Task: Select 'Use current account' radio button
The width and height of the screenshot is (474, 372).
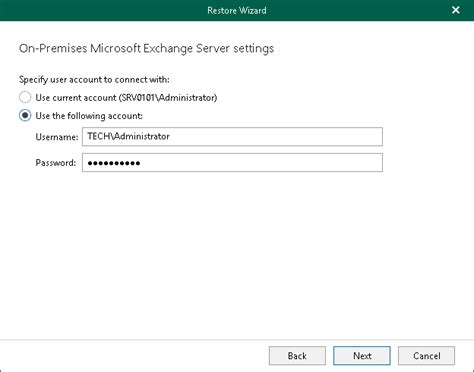Action: point(25,97)
